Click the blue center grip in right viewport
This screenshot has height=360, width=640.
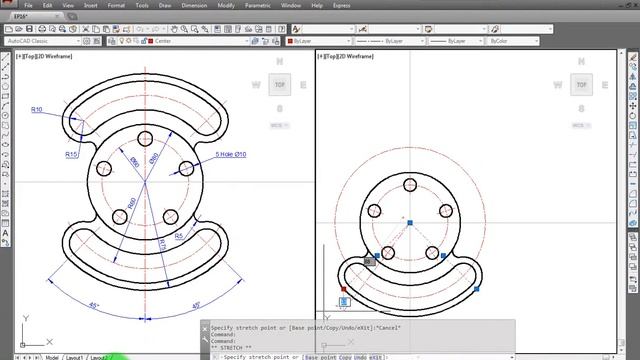tap(410, 222)
